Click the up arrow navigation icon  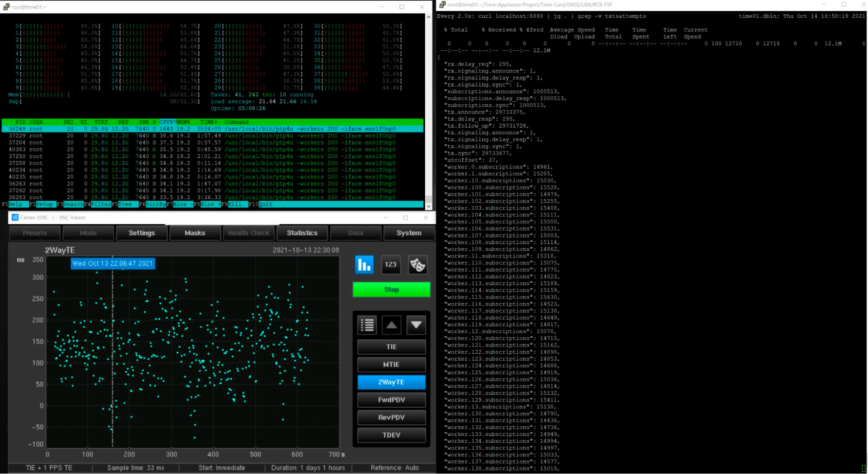(x=391, y=325)
